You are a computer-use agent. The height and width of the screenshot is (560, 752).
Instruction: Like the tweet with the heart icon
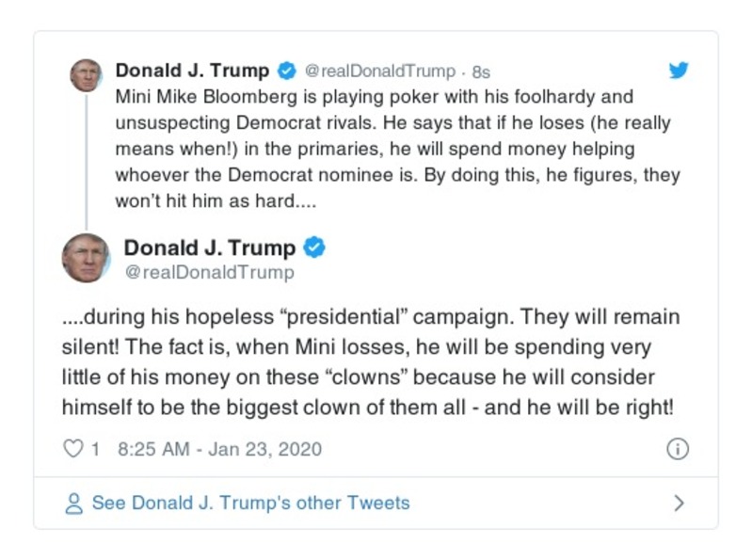pos(72,449)
